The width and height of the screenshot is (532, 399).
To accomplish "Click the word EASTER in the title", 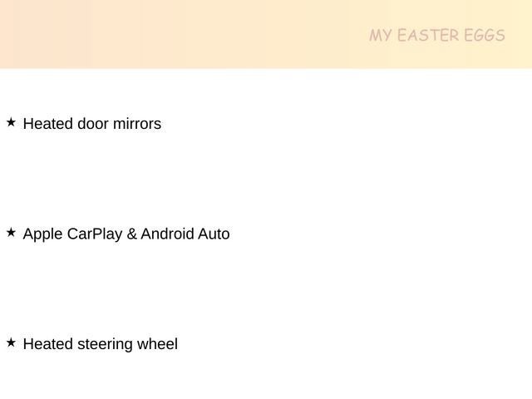I will click(429, 36).
